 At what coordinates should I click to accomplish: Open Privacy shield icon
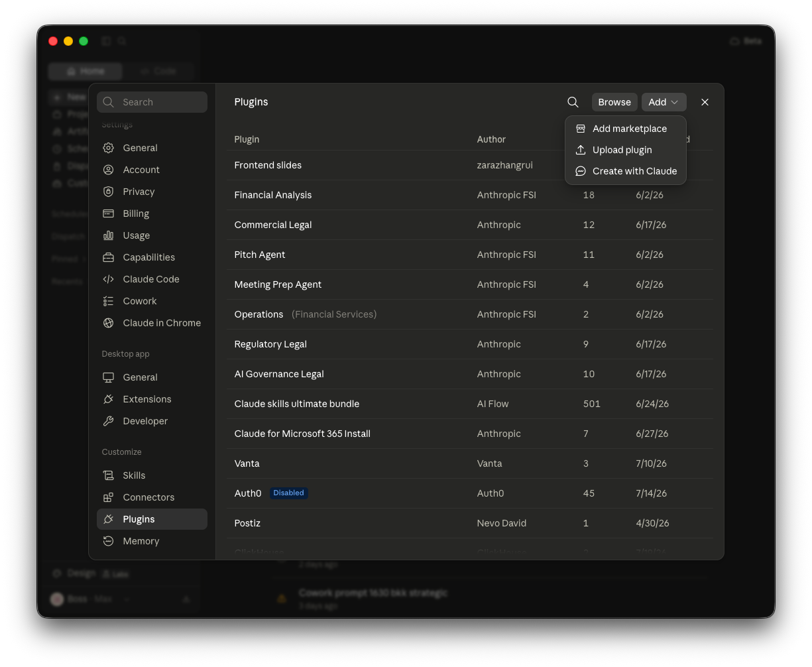108,192
